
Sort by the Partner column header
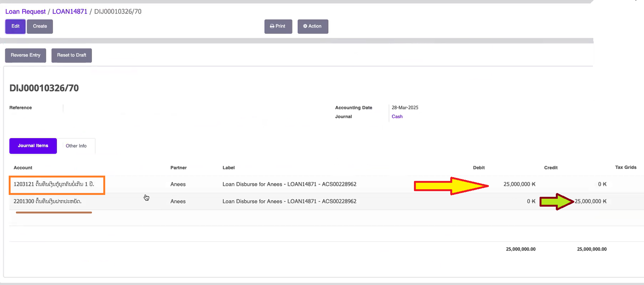[x=179, y=168]
